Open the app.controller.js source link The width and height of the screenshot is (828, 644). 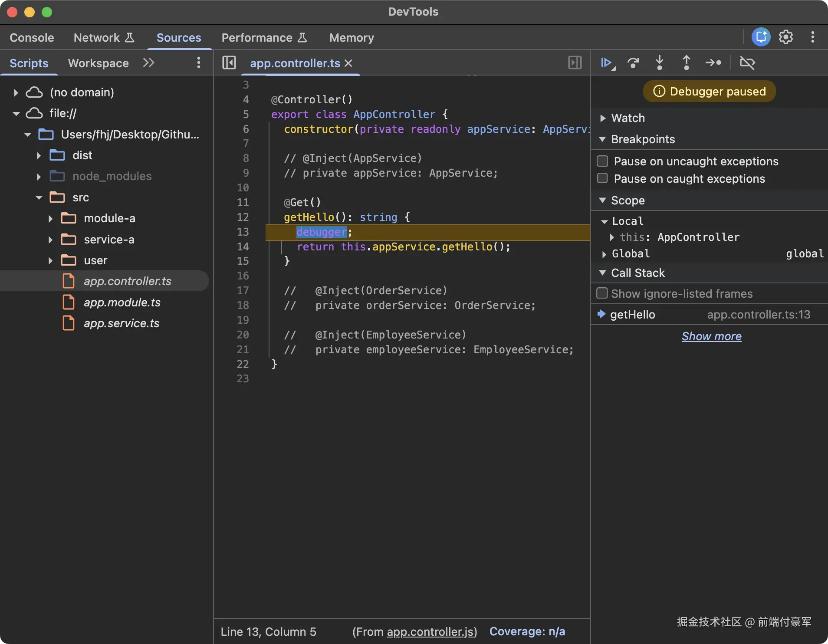click(430, 631)
